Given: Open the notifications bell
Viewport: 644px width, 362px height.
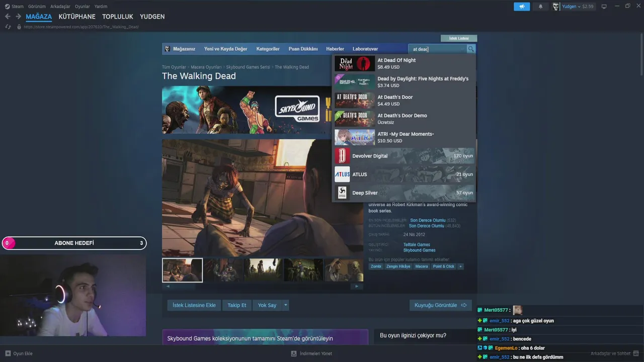Looking at the screenshot, I should click(x=541, y=7).
